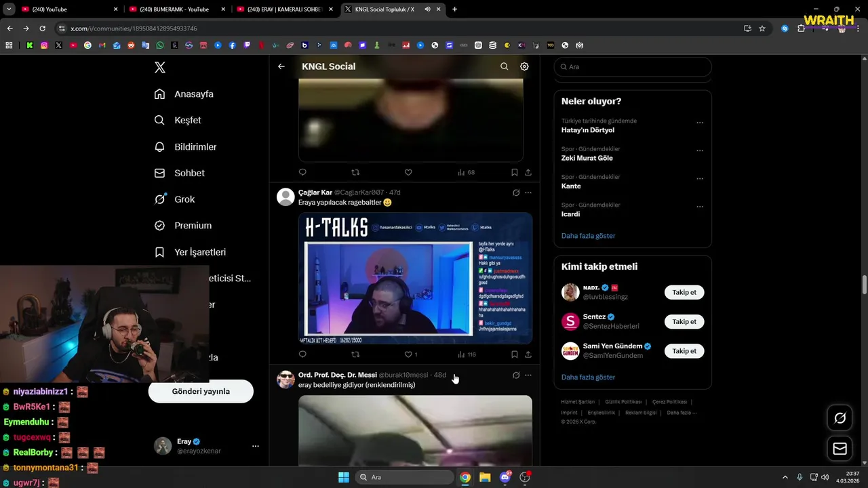The width and height of the screenshot is (868, 488).
Task: Open Gizlilik Politikası footer link
Action: [x=623, y=402]
